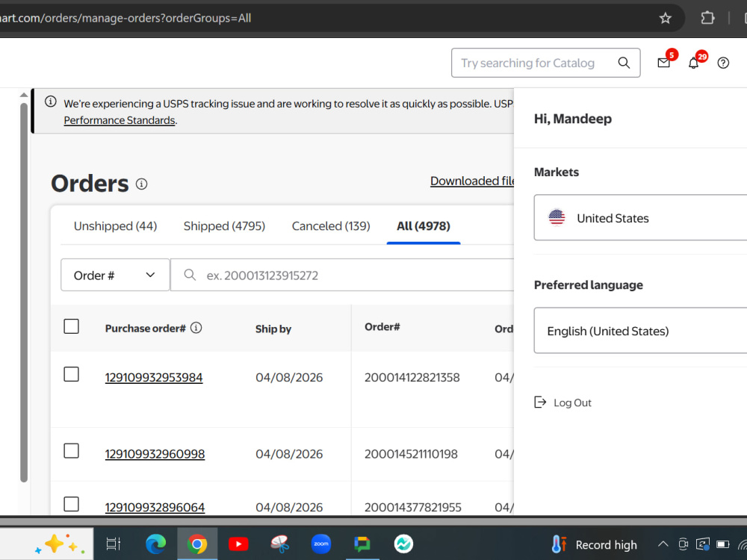Viewport: 747px width, 560px height.
Task: Click the Order# column header
Action: (382, 327)
